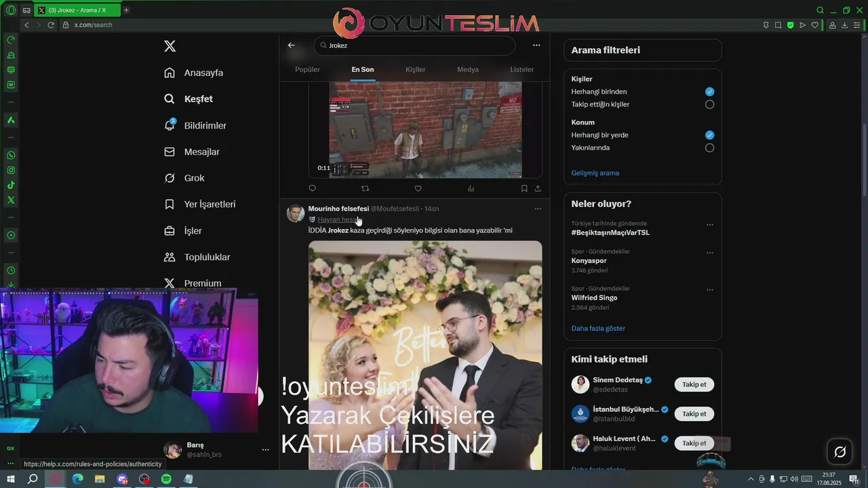Select Takip ettiğin kişiler radio option
Image resolution: width=868 pixels, height=488 pixels.
tap(709, 104)
